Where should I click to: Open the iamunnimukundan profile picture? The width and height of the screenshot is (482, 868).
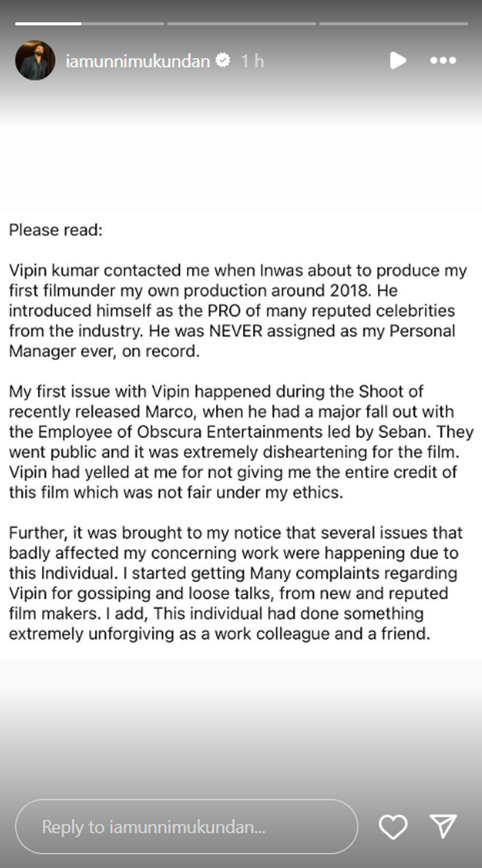(35, 61)
